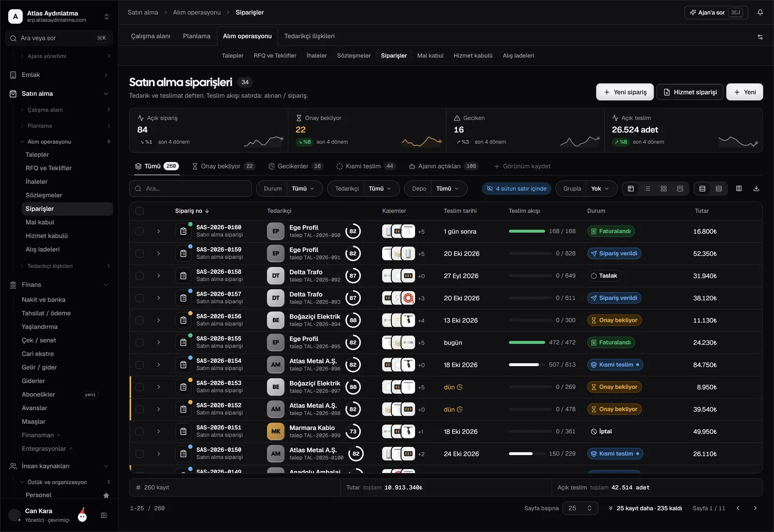Open the Durum filter dropdown
This screenshot has width=774, height=532.
pos(289,189)
